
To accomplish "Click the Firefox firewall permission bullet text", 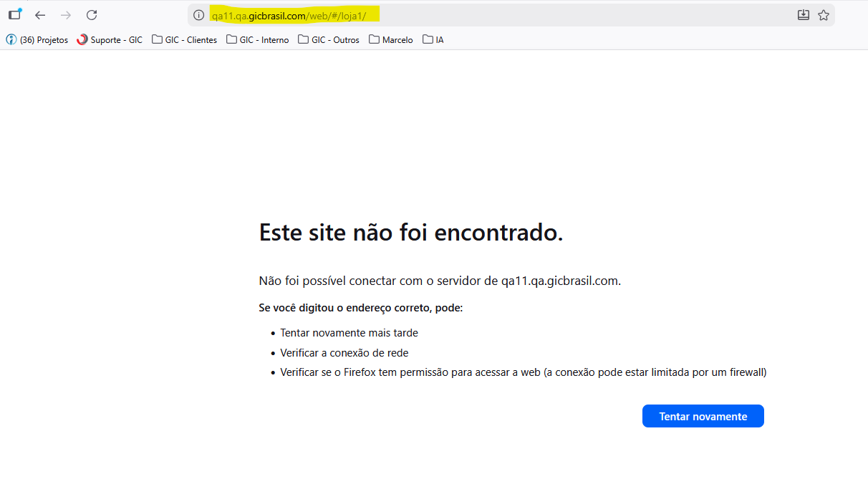I will [x=524, y=372].
